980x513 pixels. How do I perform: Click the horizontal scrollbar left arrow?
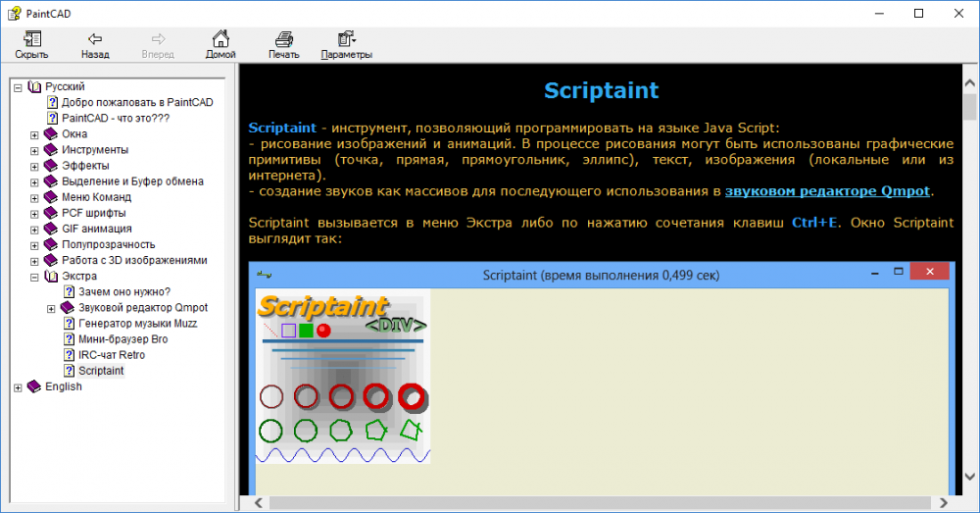(259, 502)
